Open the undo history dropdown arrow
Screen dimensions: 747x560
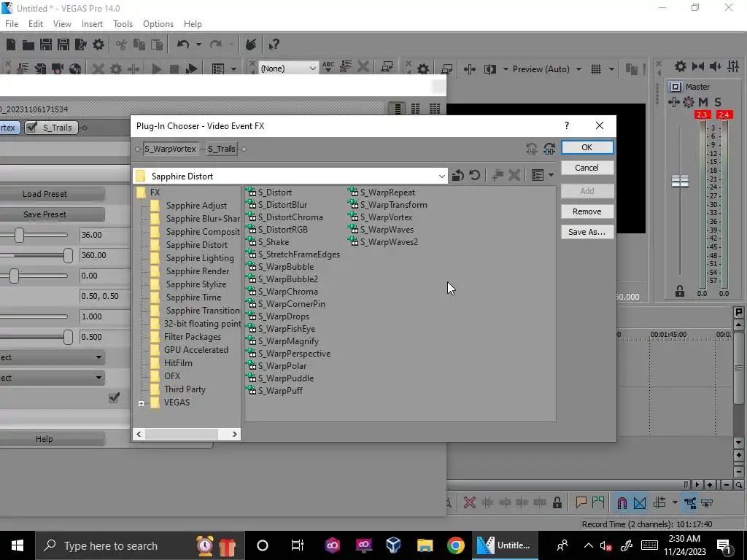tap(198, 44)
